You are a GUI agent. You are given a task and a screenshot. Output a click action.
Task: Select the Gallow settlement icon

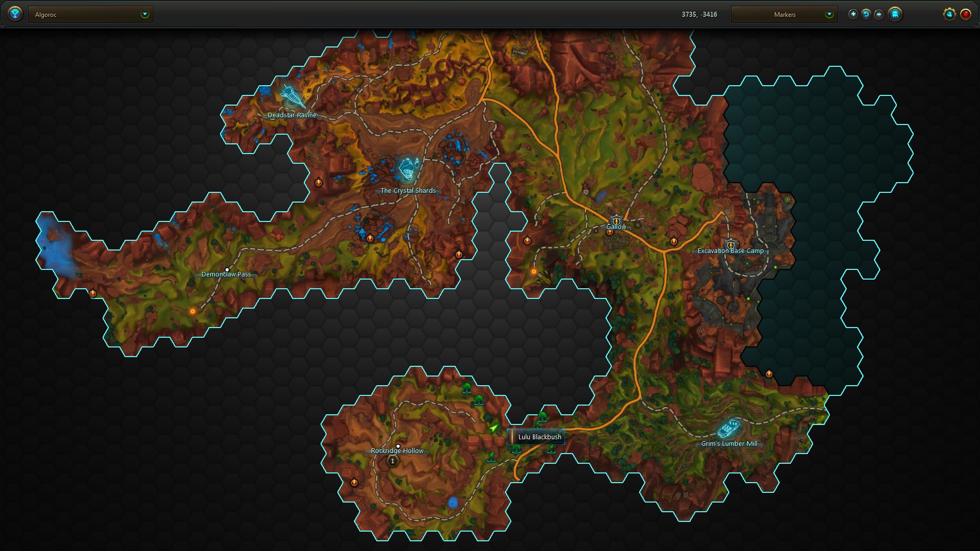(616, 220)
